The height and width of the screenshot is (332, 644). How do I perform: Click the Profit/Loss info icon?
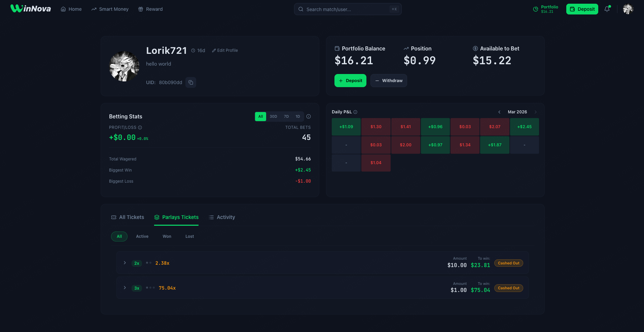click(x=140, y=127)
